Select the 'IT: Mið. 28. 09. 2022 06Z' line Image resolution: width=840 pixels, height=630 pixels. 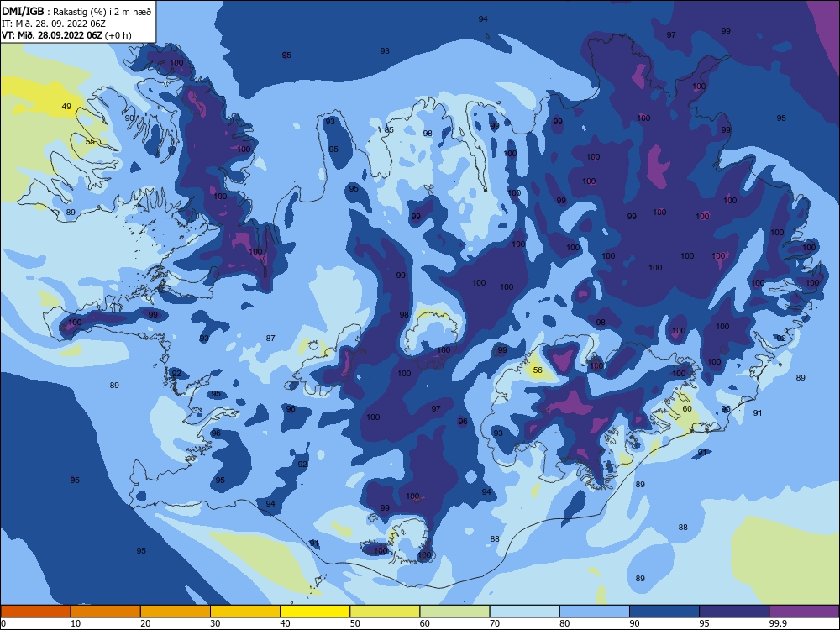[54, 24]
